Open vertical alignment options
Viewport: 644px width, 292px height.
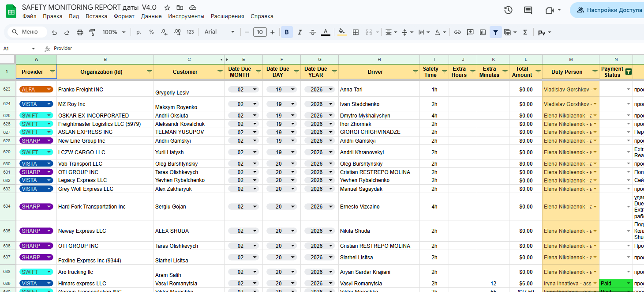click(408, 32)
